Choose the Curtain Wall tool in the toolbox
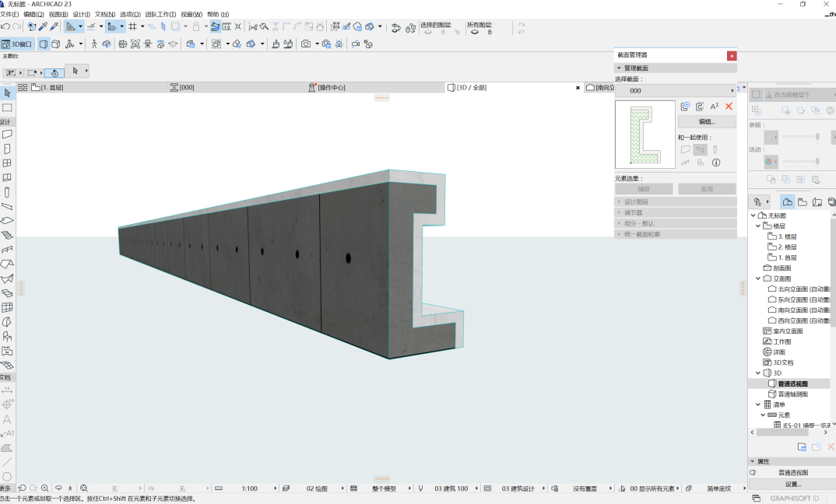The height and width of the screenshot is (504, 836). click(7, 307)
